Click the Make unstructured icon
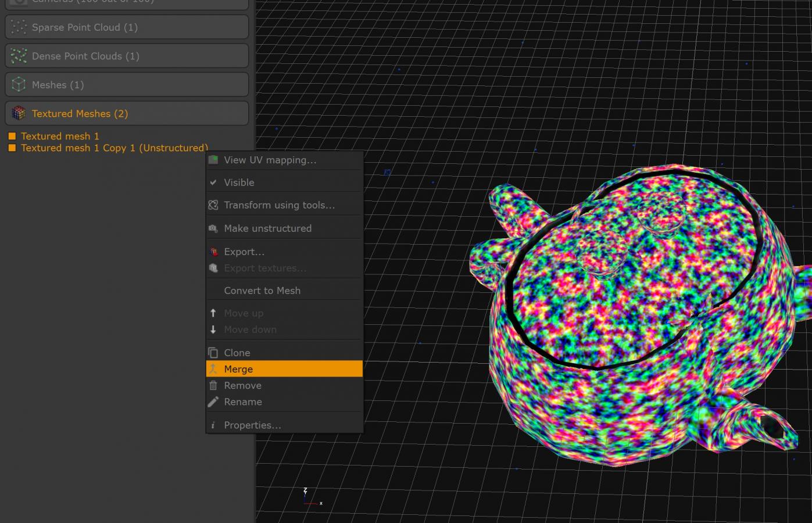This screenshot has width=812, height=523. point(213,228)
